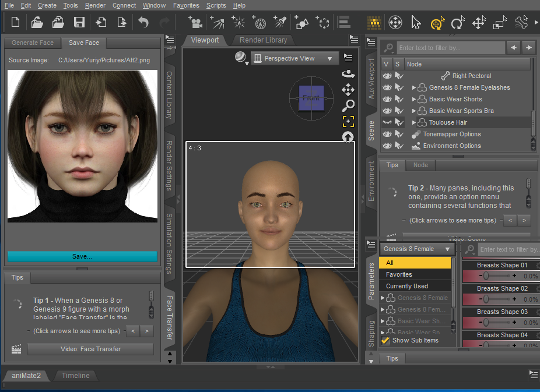Toggle visibility of Environment Options
This screenshot has width=540, height=392.
[x=387, y=146]
